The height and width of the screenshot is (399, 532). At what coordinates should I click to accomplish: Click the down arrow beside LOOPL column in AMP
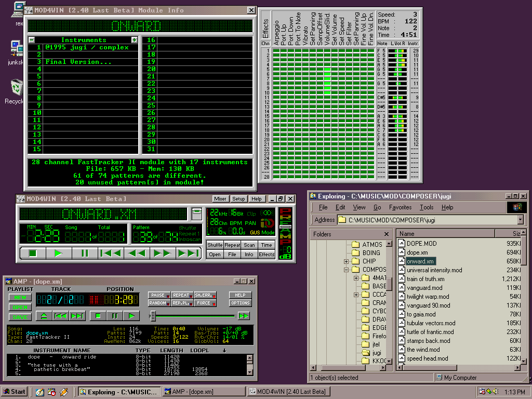(224, 351)
